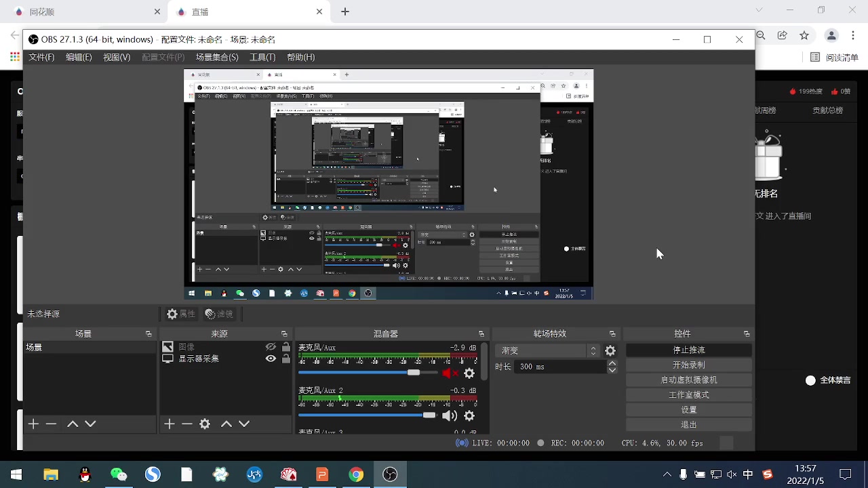Image resolution: width=868 pixels, height=488 pixels.
Task: Increase 时长 duration with up arrow
Action: tap(612, 363)
